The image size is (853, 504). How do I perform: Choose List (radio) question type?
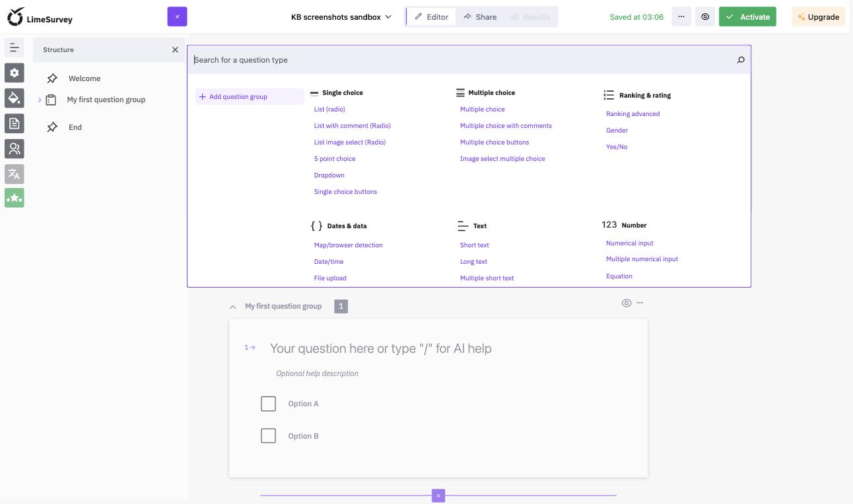coord(329,110)
